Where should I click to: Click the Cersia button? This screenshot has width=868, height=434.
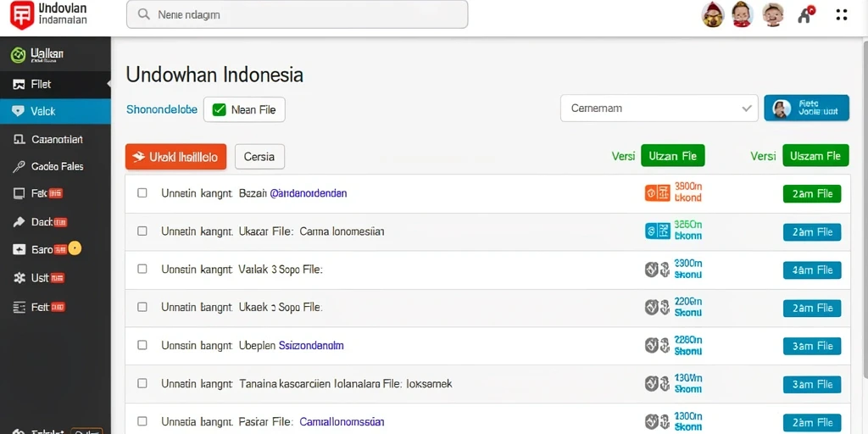[259, 157]
